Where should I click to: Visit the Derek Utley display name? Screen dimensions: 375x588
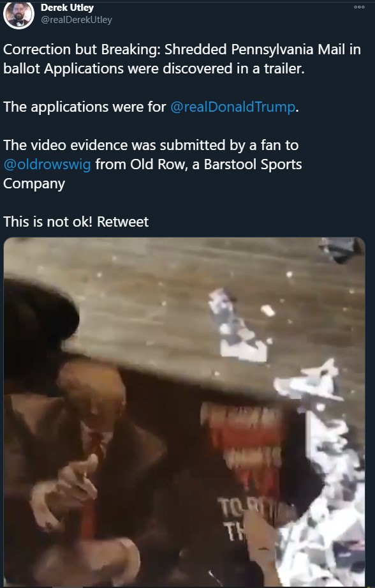[x=67, y=7]
